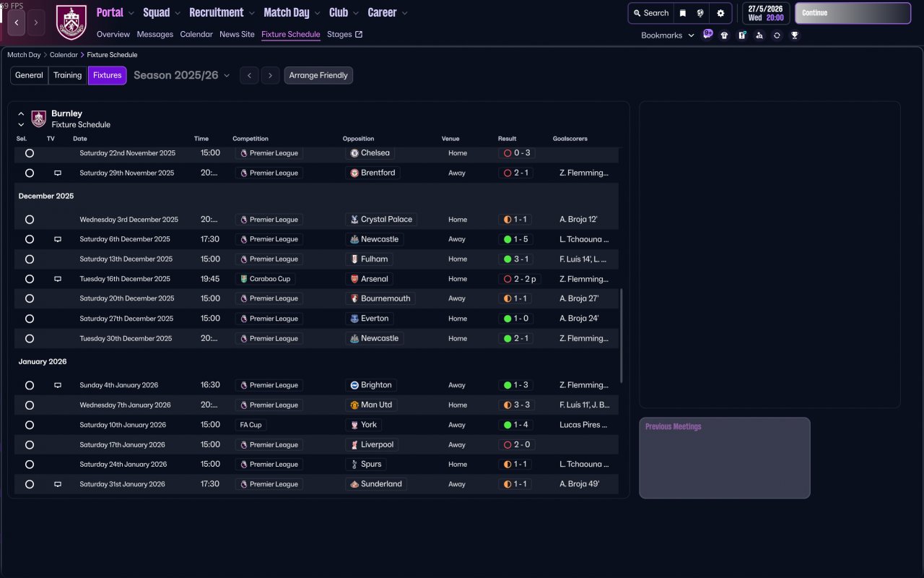Click the Arsenal opposition badge
The height and width of the screenshot is (578, 924).
[x=354, y=279]
